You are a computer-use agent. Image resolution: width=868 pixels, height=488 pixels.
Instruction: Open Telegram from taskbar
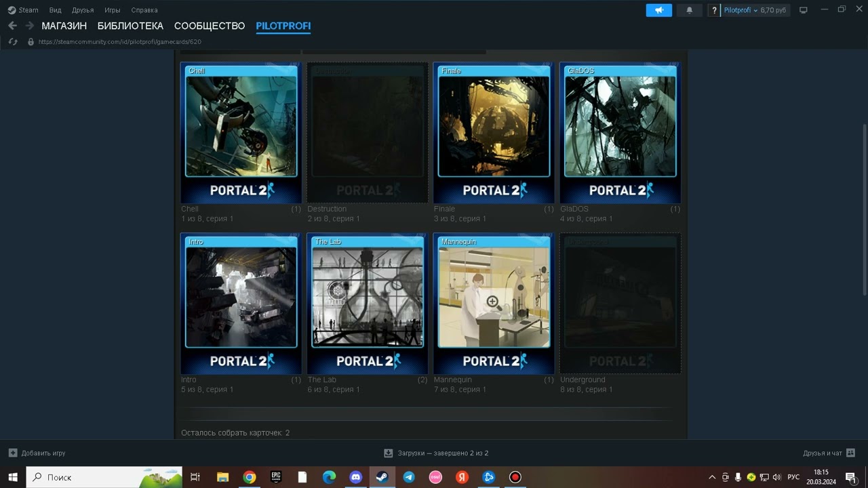coord(409,477)
